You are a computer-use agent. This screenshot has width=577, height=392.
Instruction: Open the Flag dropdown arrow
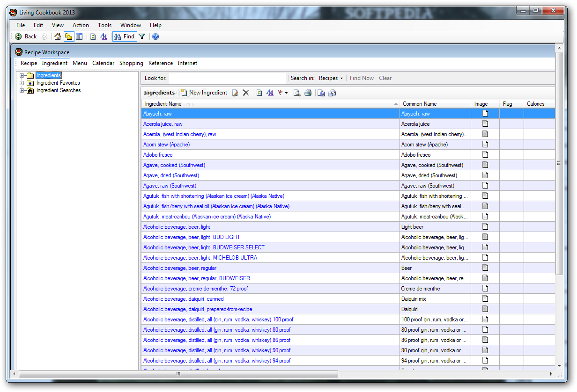pyautogui.click(x=286, y=93)
